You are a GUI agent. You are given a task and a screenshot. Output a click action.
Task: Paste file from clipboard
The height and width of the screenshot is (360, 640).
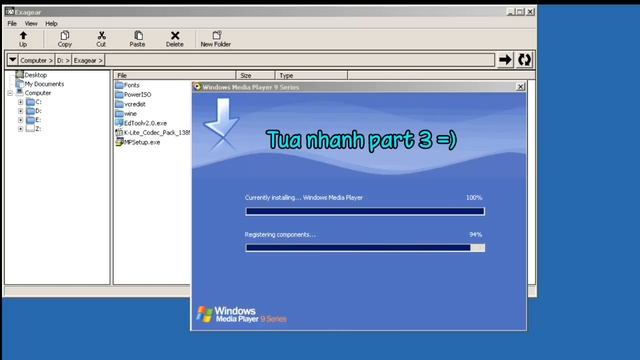tap(137, 39)
